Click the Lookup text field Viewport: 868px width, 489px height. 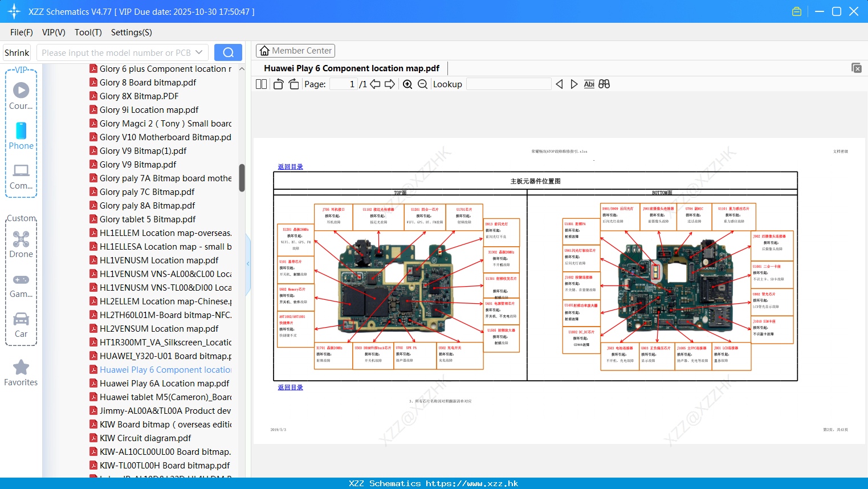[508, 84]
